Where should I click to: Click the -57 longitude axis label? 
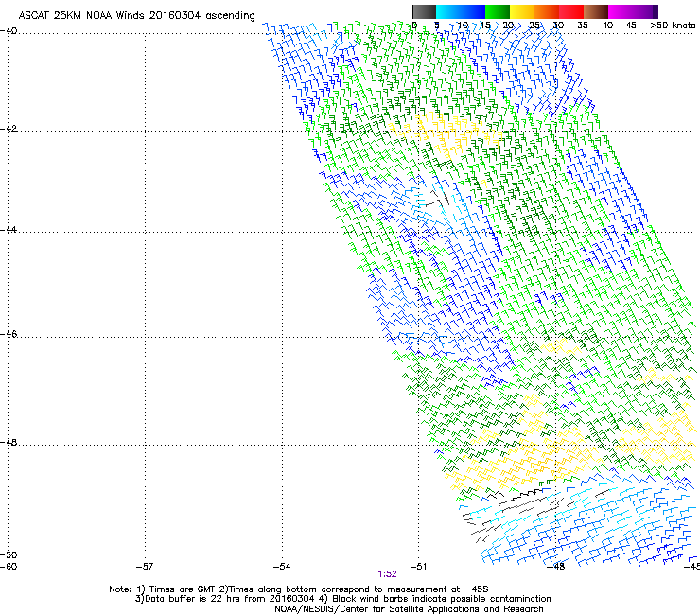click(x=144, y=567)
